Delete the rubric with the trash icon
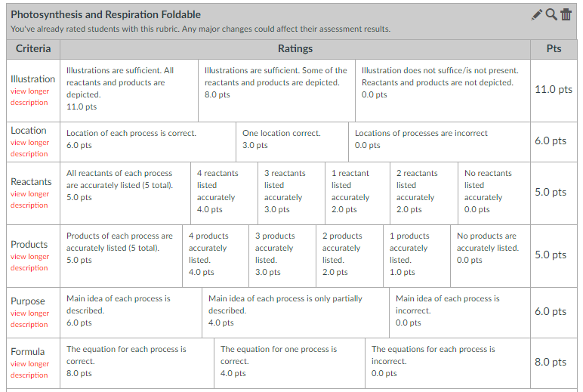 (566, 14)
